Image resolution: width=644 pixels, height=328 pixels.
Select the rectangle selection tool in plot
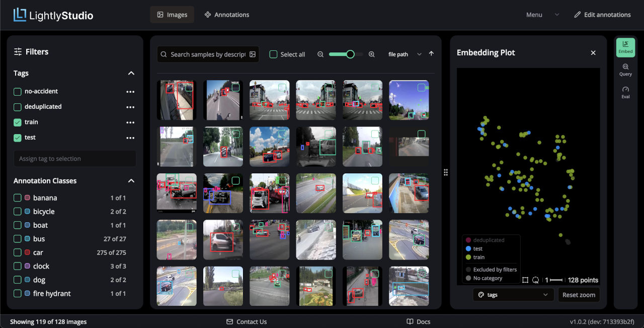(x=525, y=280)
